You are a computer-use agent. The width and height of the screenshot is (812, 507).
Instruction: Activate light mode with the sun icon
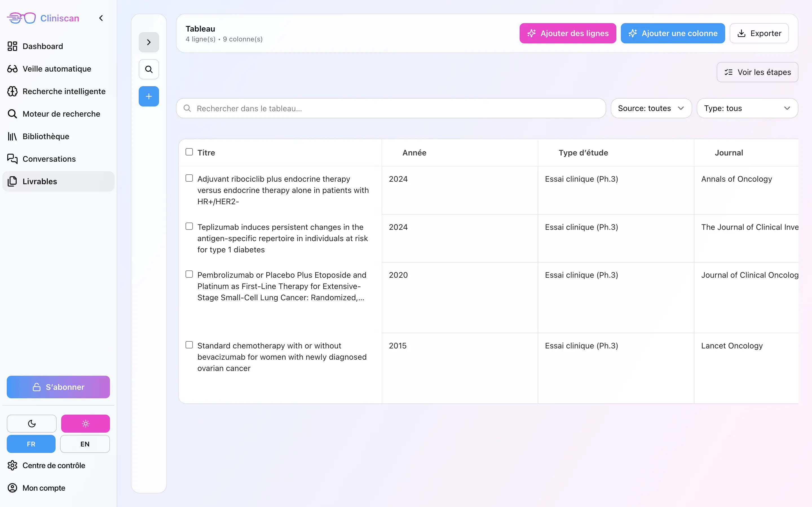click(x=85, y=424)
